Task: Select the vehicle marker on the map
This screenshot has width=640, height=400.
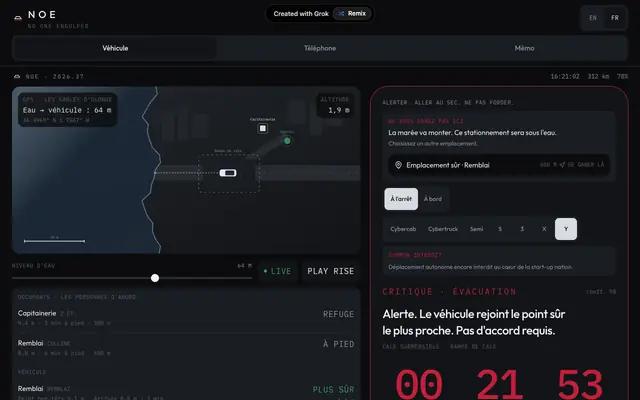Action: coord(228,173)
